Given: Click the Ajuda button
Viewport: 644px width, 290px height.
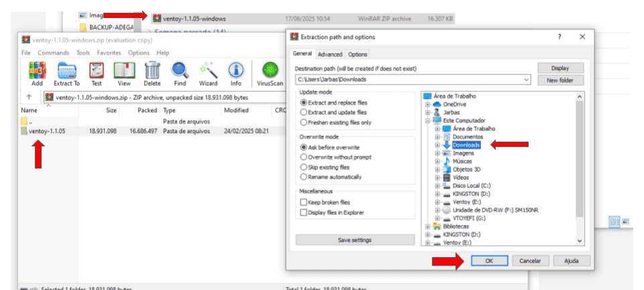Looking at the screenshot, I should click(572, 261).
